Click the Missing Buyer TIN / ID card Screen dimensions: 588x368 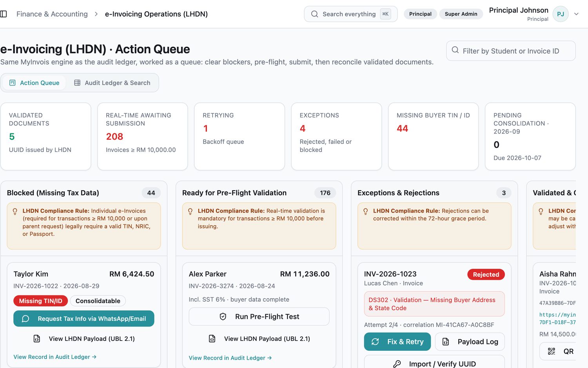click(433, 137)
